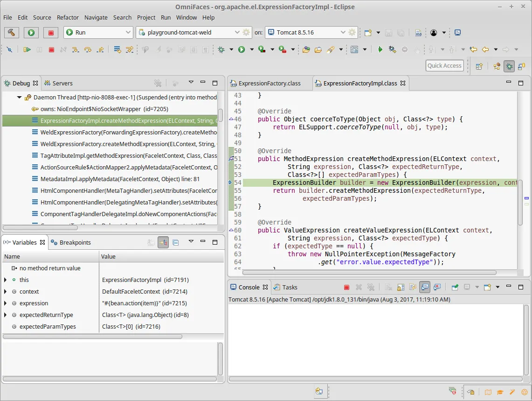Click the green Launch run button
The image size is (532, 401).
click(x=31, y=32)
